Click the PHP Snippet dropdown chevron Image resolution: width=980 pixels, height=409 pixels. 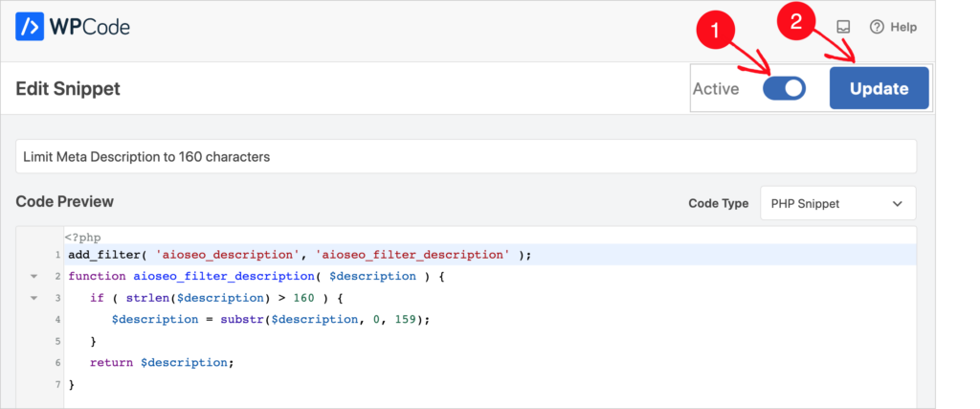[898, 204]
